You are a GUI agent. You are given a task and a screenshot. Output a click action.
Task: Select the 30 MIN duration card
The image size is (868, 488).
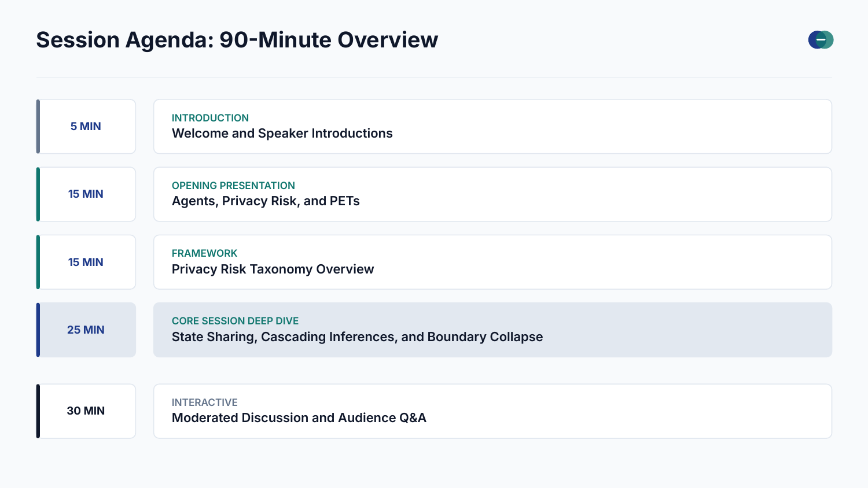click(x=86, y=411)
